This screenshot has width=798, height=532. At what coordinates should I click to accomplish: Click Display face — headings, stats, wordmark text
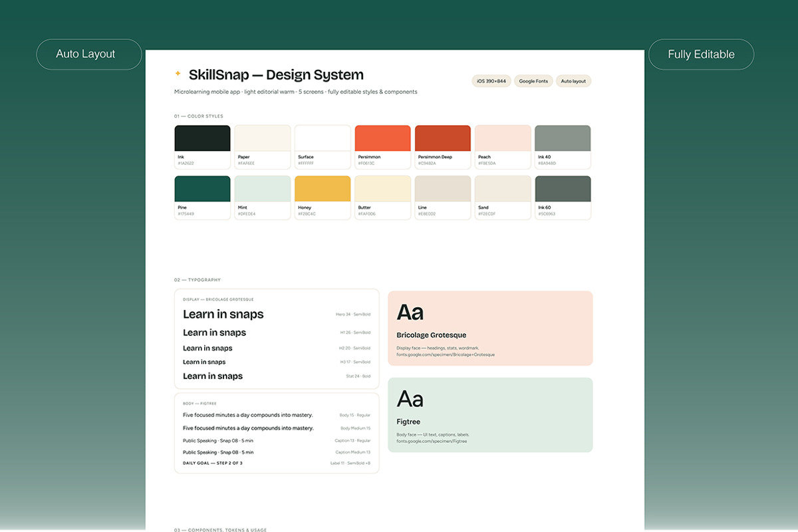pos(438,348)
